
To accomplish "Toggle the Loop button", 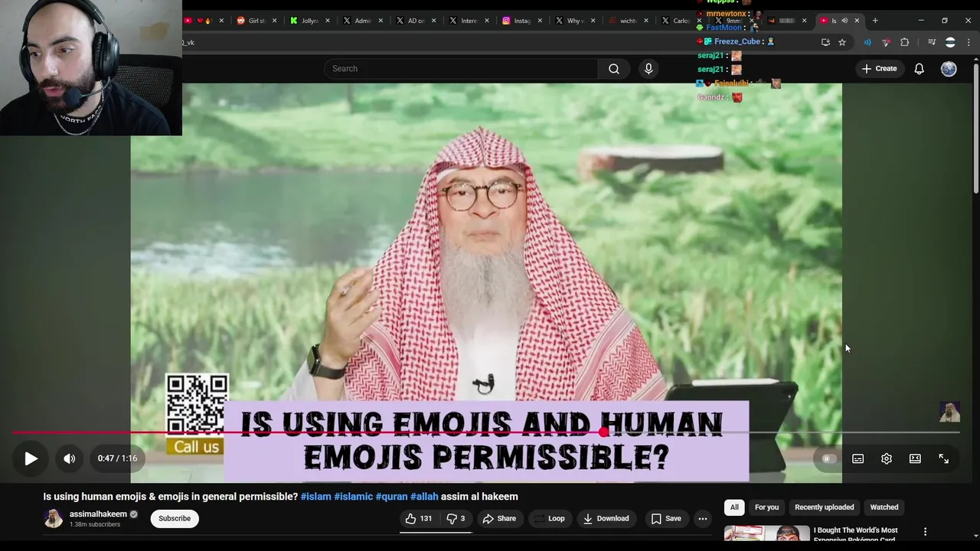I will coord(549,518).
